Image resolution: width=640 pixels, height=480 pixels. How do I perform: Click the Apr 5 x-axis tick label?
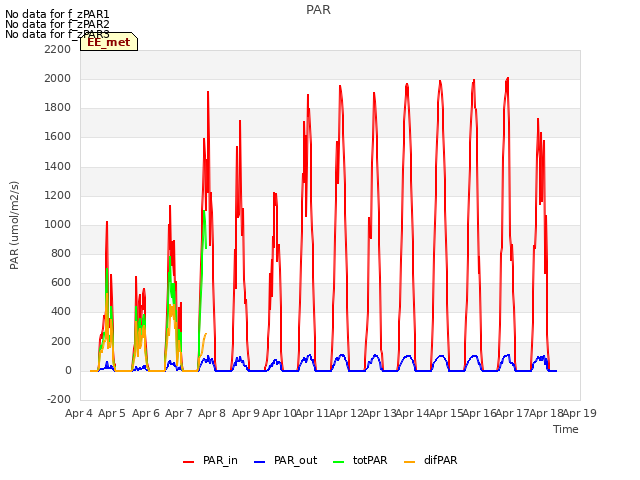click(112, 413)
